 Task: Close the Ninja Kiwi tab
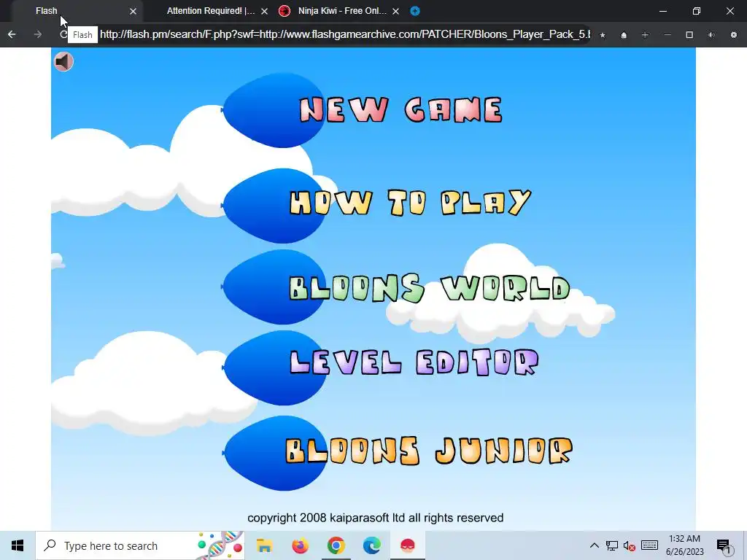click(395, 11)
